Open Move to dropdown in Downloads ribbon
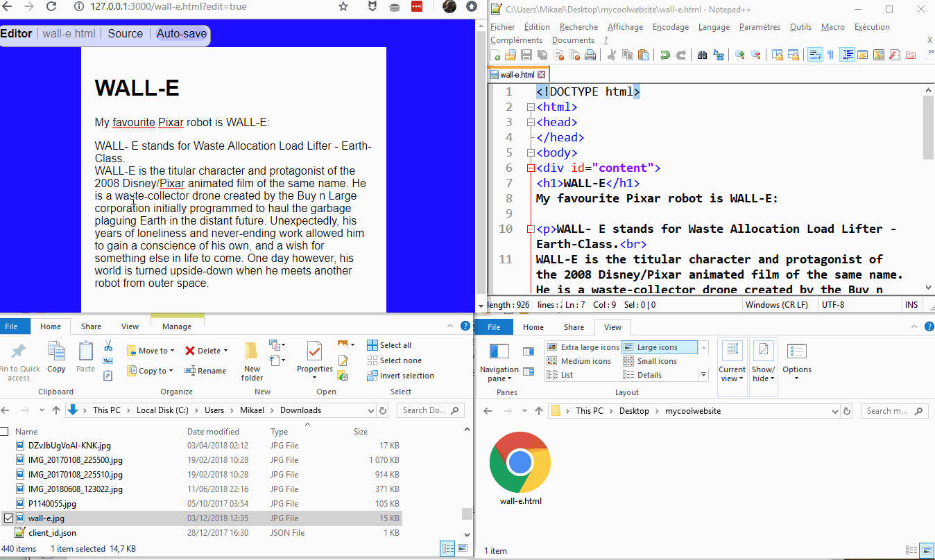This screenshot has width=935, height=560. coord(151,351)
